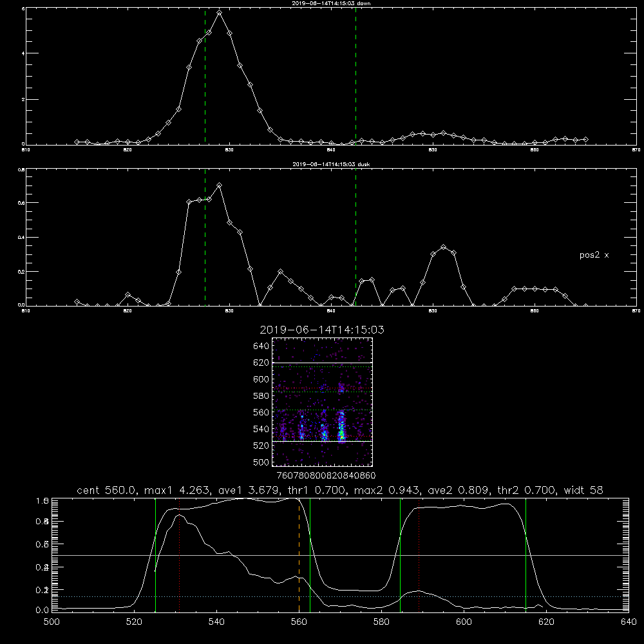The image size is (644, 644).
Task: Click the "620" label on bottom plot x-axis
Action: coord(546,622)
